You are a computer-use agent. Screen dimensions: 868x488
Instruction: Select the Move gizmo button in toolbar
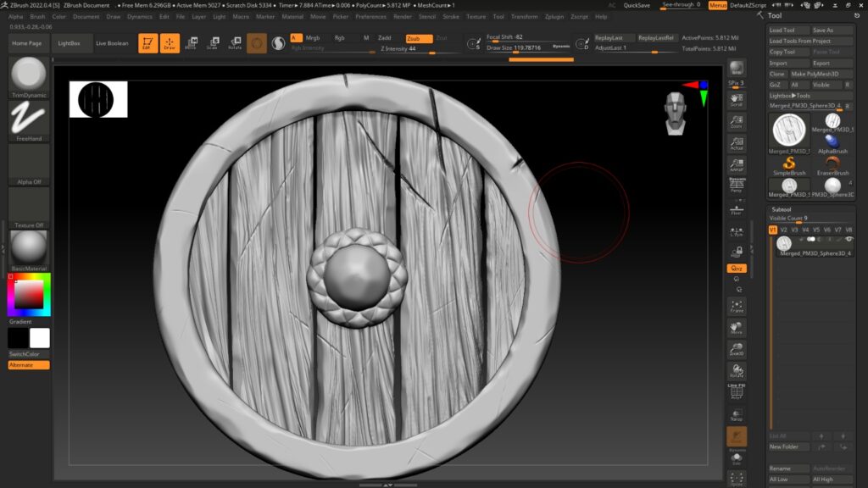pyautogui.click(x=192, y=43)
